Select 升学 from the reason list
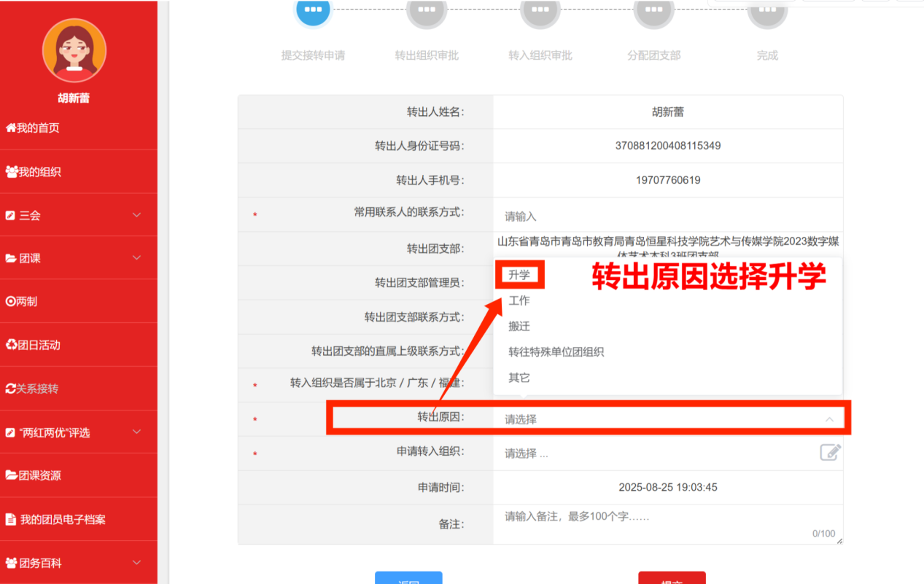The height and width of the screenshot is (584, 924). pos(519,275)
